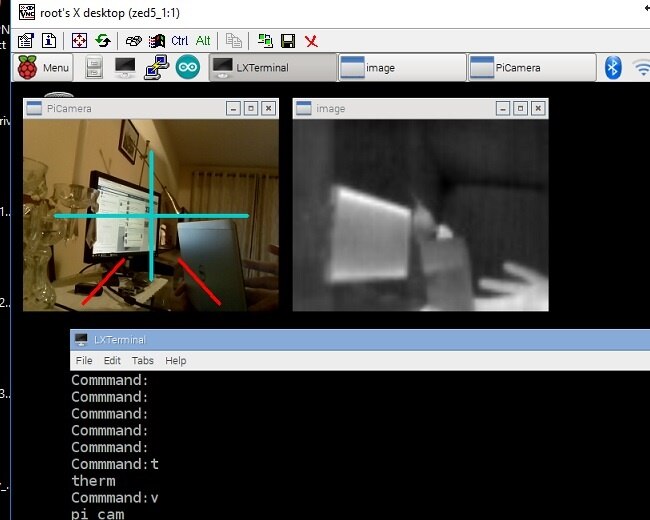The image size is (650, 520).
Task: Open the File menu in LXTerminal
Action: [x=84, y=360]
